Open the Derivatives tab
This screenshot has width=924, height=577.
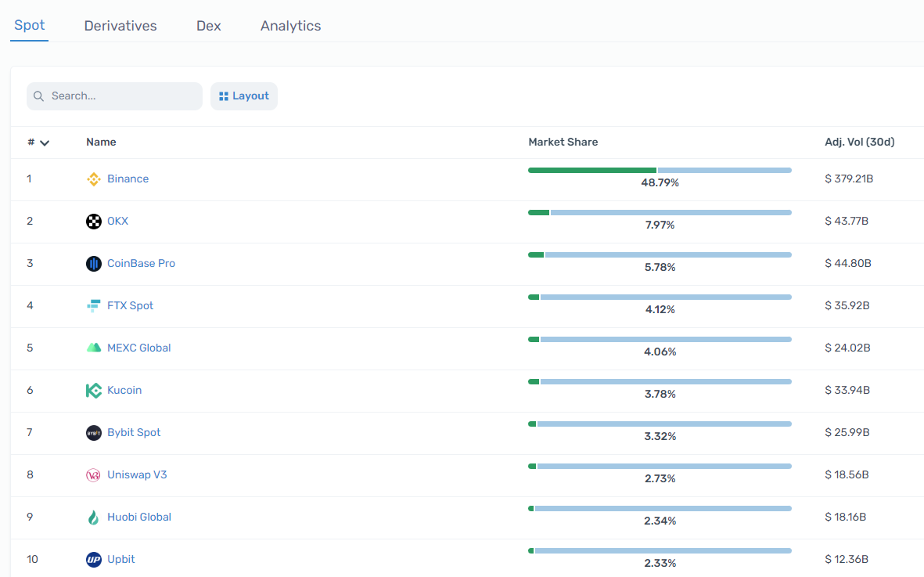click(x=120, y=26)
